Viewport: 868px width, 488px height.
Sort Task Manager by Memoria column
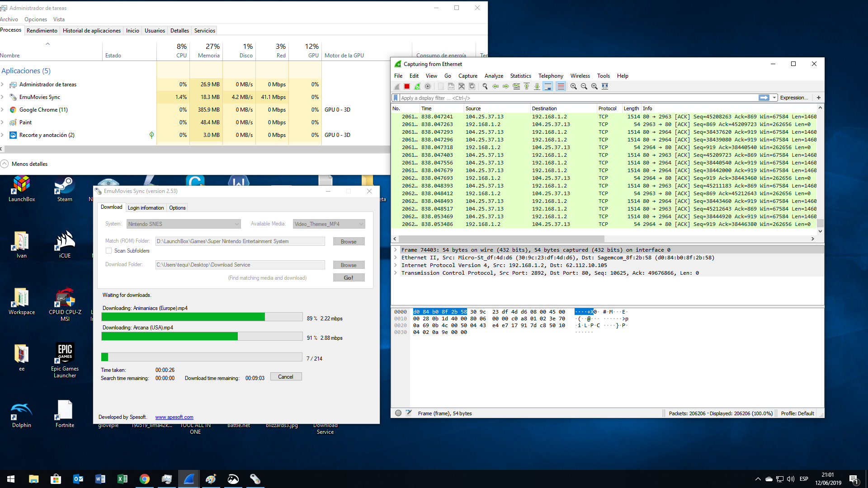[206, 51]
